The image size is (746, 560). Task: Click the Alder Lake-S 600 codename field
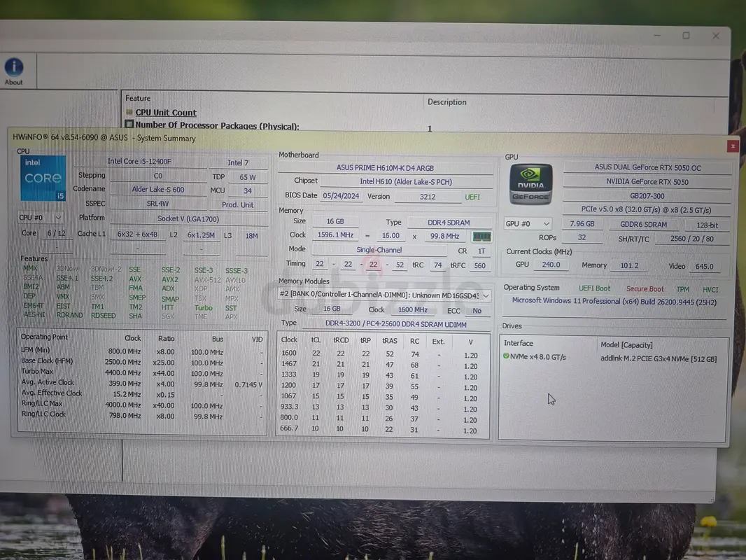point(158,190)
